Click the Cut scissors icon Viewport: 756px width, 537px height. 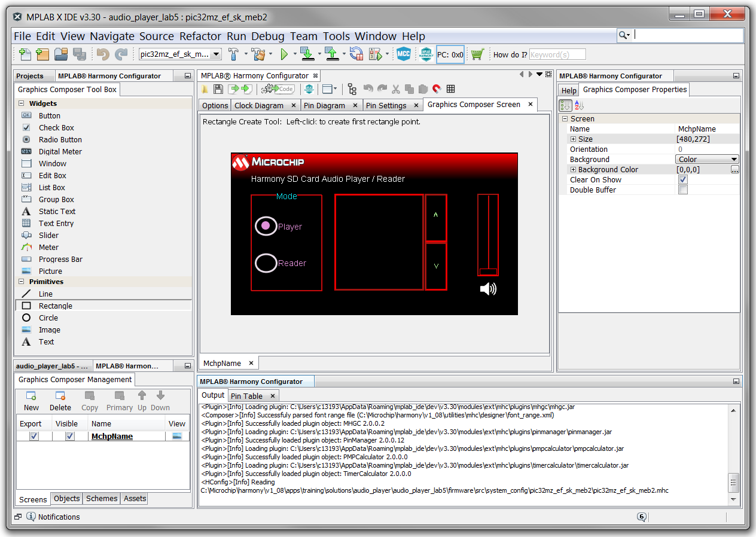tap(395, 89)
